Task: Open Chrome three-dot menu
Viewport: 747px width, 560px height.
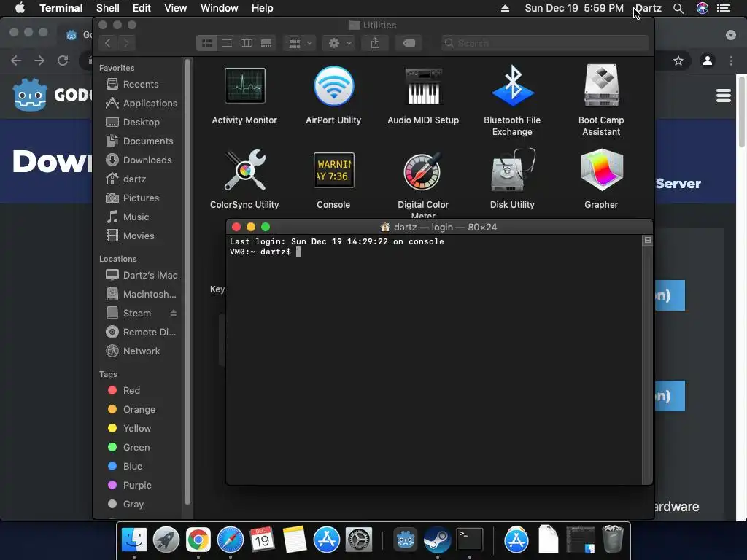Action: coord(731,61)
